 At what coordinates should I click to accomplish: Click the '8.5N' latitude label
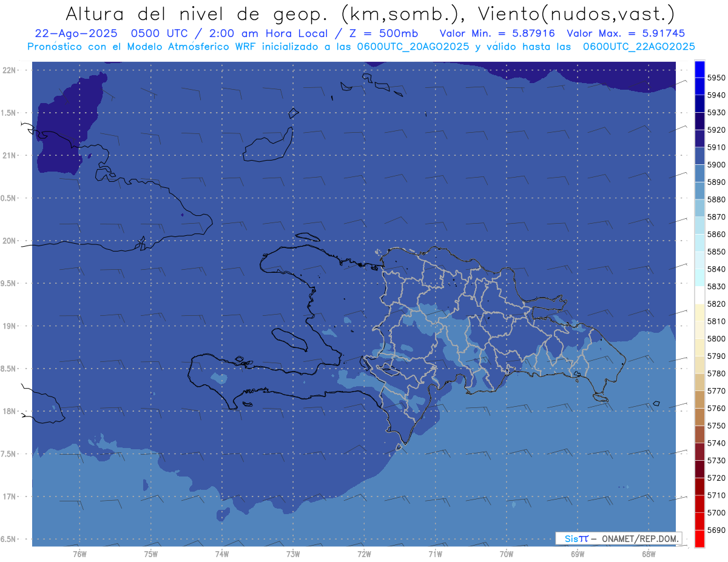(8, 369)
